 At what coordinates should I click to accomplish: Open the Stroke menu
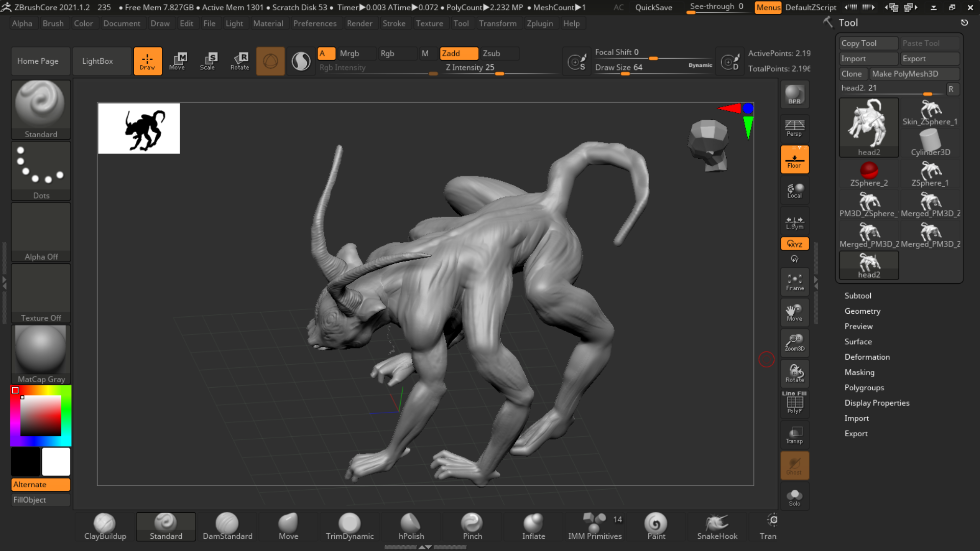pyautogui.click(x=394, y=23)
